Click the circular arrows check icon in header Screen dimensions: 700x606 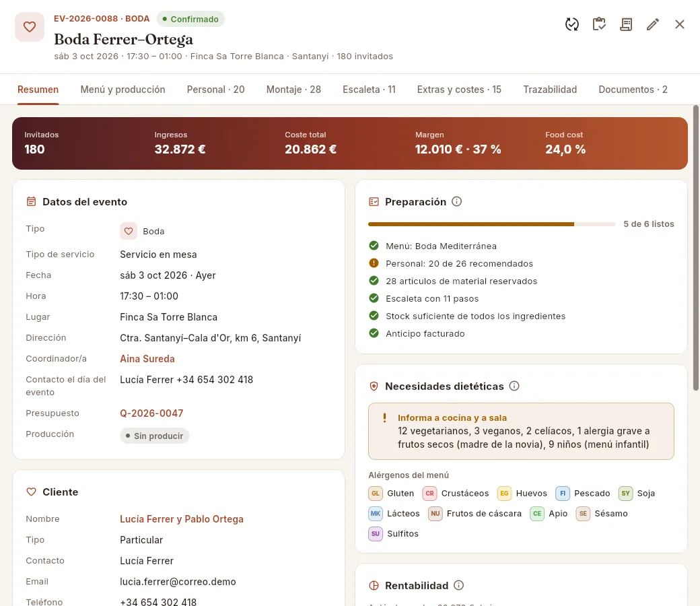pos(572,24)
